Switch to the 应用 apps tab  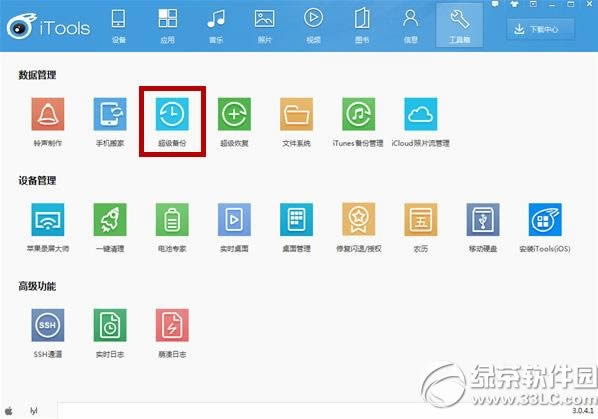167,25
